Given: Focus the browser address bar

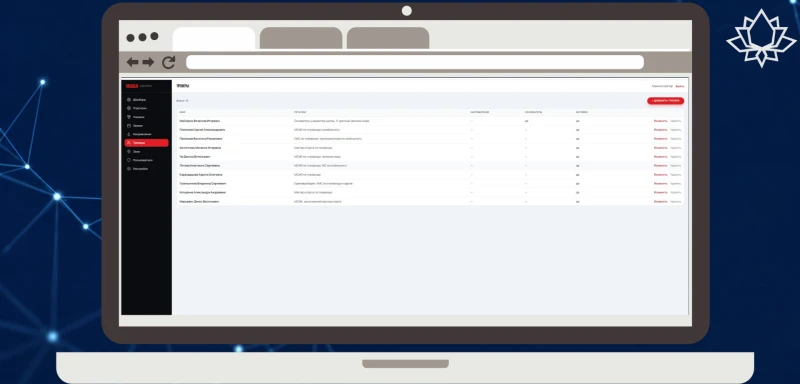Looking at the screenshot, I should click(x=415, y=62).
